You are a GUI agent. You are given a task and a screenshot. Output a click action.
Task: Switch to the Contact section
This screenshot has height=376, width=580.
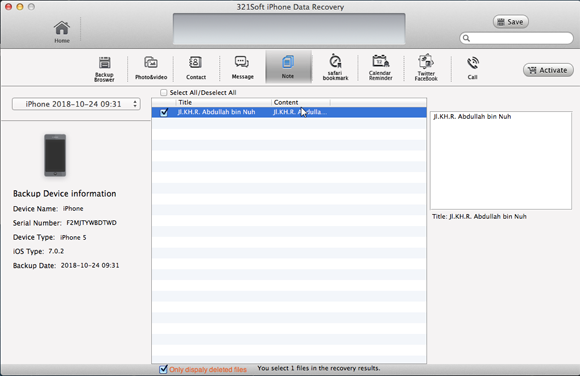[196, 68]
